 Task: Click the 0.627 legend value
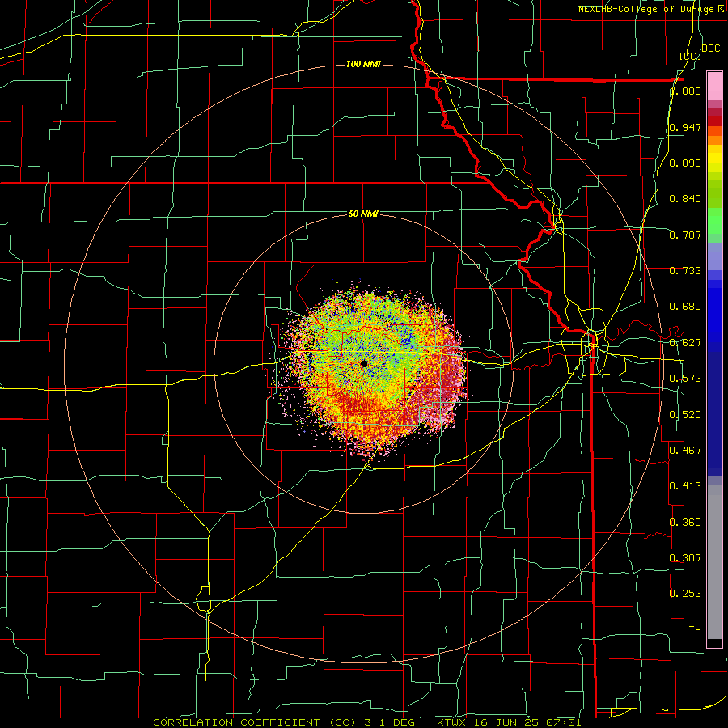[685, 343]
